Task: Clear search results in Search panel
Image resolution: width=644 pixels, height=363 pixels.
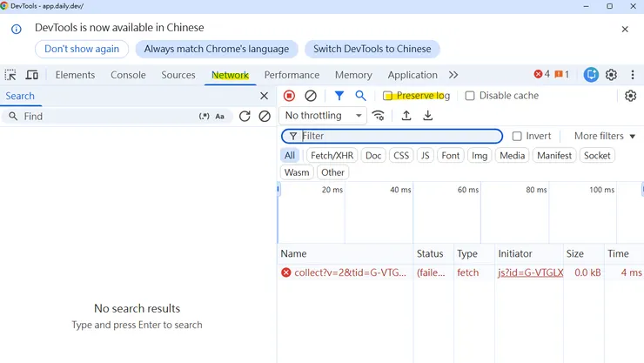Action: pos(265,116)
